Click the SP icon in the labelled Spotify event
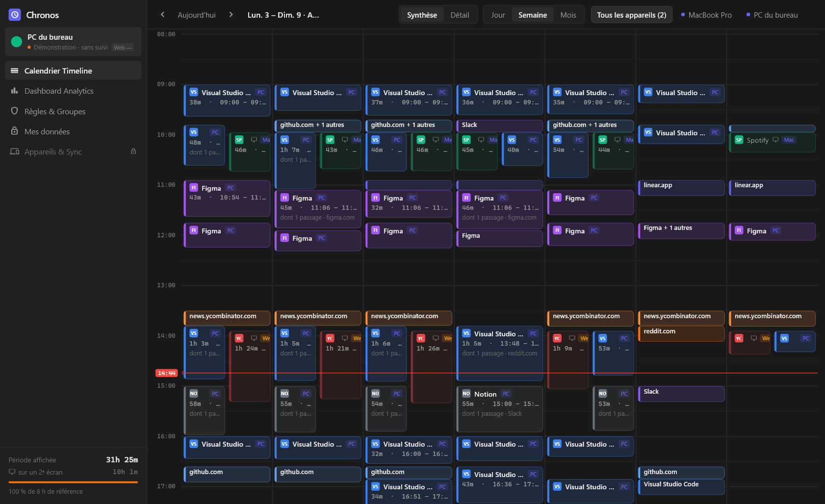The height and width of the screenshot is (504, 825). pyautogui.click(x=739, y=140)
